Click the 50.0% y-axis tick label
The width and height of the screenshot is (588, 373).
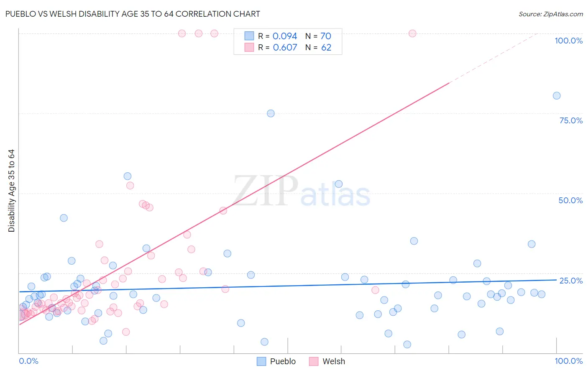click(x=570, y=200)
